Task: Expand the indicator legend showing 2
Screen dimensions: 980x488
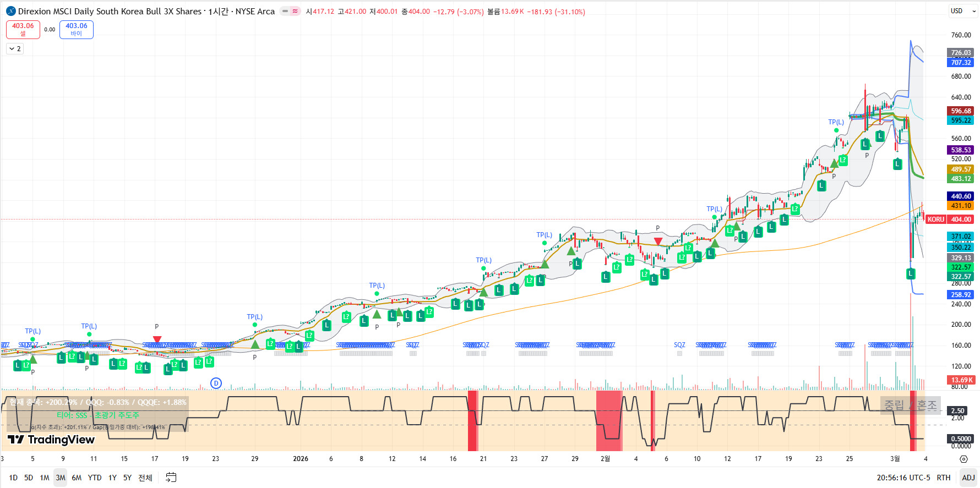Action: pos(15,49)
